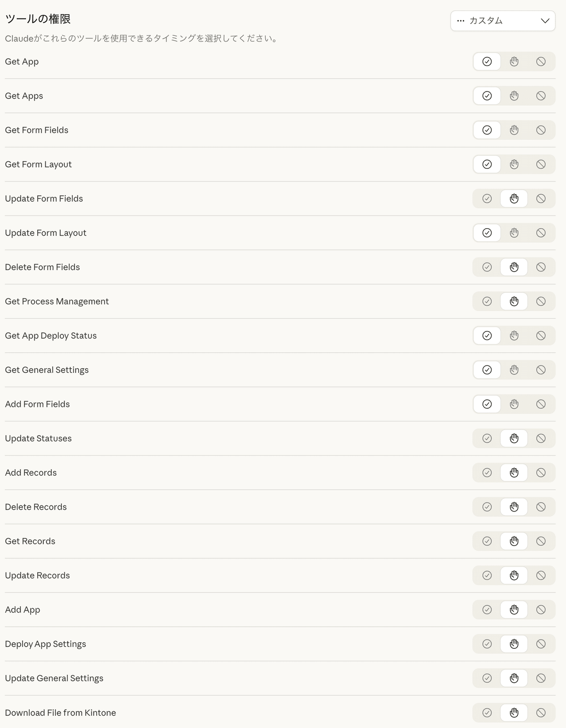Image resolution: width=566 pixels, height=728 pixels.
Task: Always allow Update General Settings
Action: [x=487, y=678]
